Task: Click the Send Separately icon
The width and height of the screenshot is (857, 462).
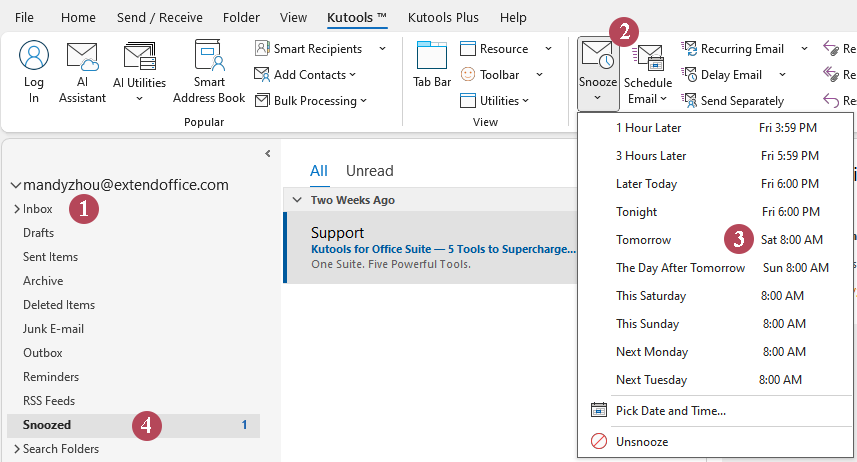Action: (689, 101)
